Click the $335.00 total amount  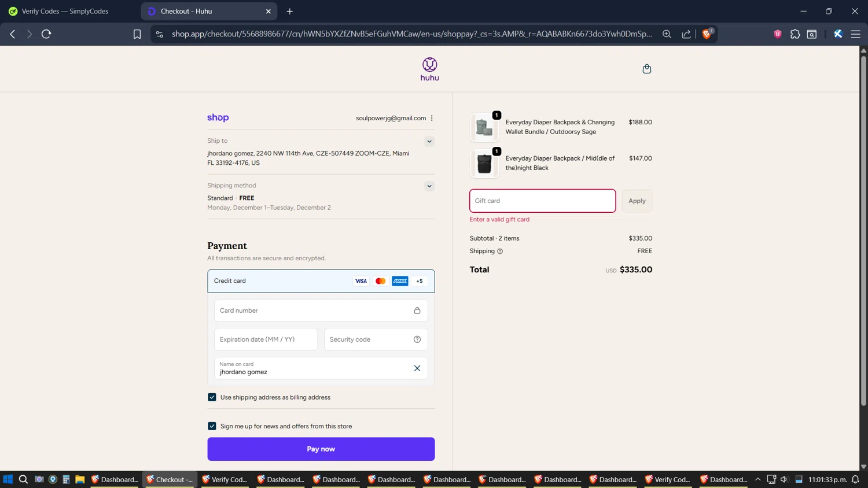635,269
